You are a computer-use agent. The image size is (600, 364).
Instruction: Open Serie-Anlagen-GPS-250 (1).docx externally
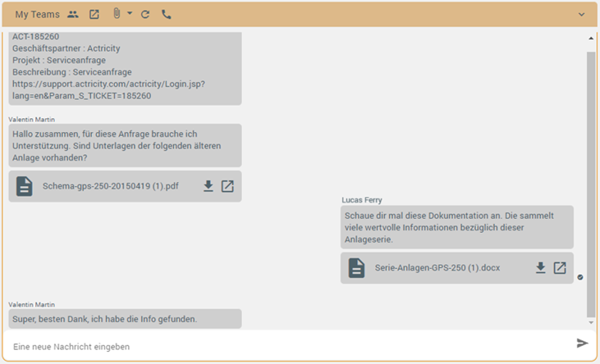click(x=560, y=267)
